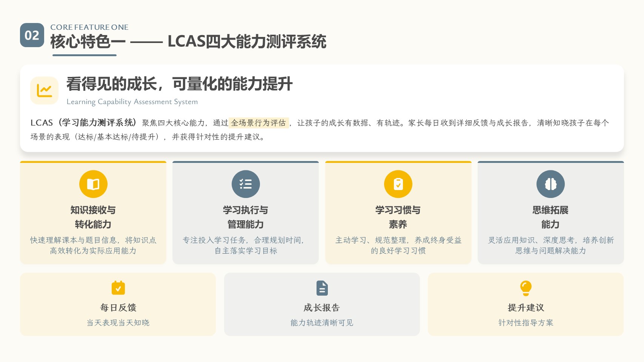The height and width of the screenshot is (362, 644).
Task: Click the 02 section number badge
Action: pyautogui.click(x=32, y=35)
